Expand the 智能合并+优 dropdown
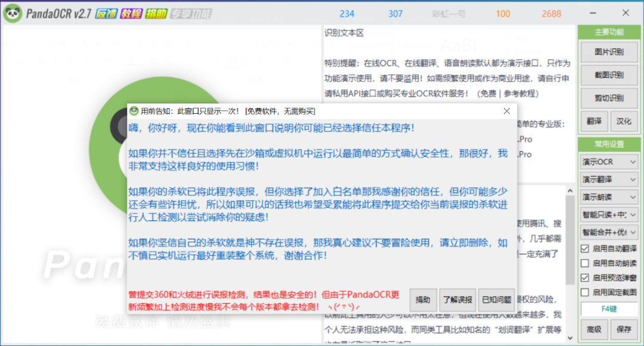This screenshot has height=346, width=644. pos(609,232)
